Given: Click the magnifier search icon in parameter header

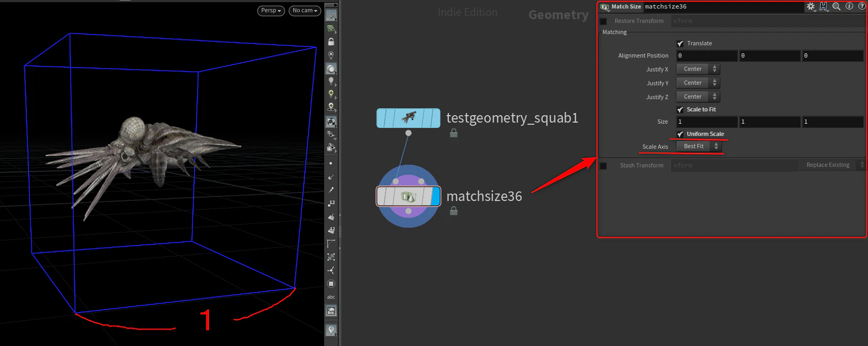Looking at the screenshot, I should coord(837,6).
